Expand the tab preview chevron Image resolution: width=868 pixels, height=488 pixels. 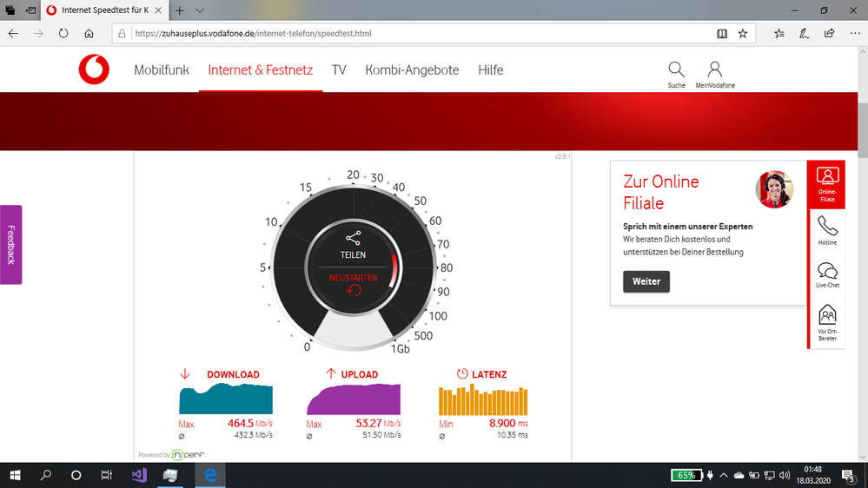point(200,10)
